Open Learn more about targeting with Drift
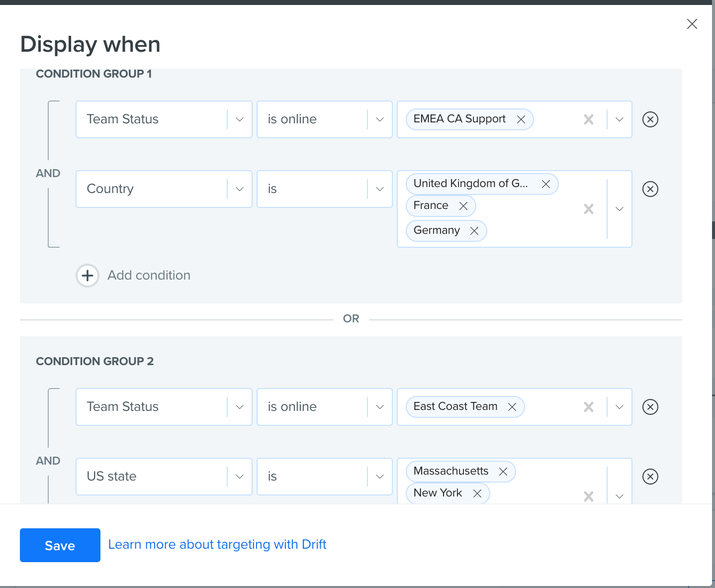The image size is (715, 588). [x=217, y=545]
